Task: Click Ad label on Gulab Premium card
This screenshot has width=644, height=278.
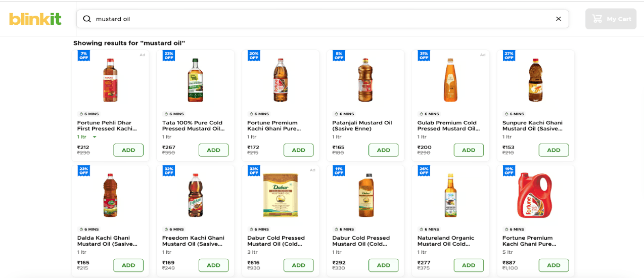Action: (x=482, y=55)
